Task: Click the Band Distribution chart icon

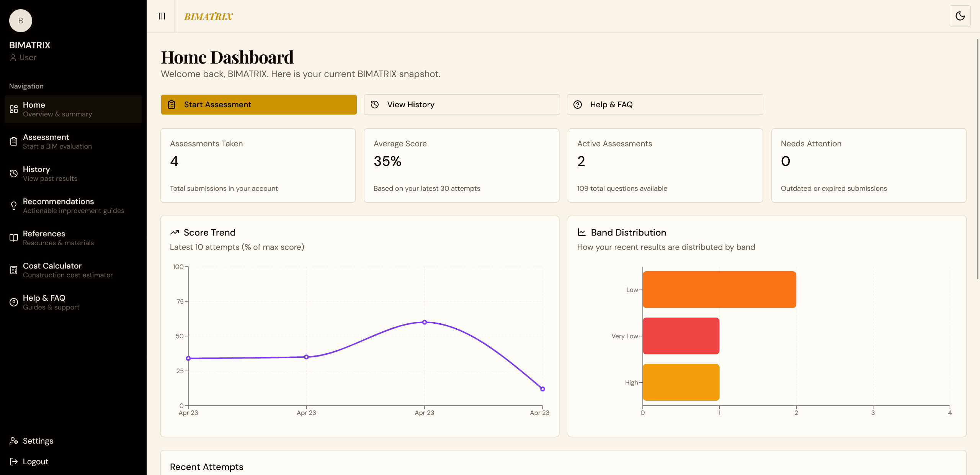Action: coord(582,233)
